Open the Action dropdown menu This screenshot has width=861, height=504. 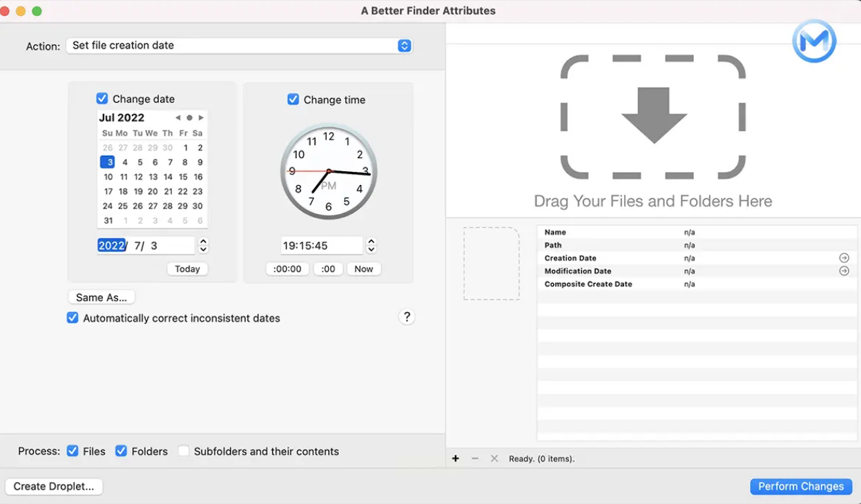[239, 46]
